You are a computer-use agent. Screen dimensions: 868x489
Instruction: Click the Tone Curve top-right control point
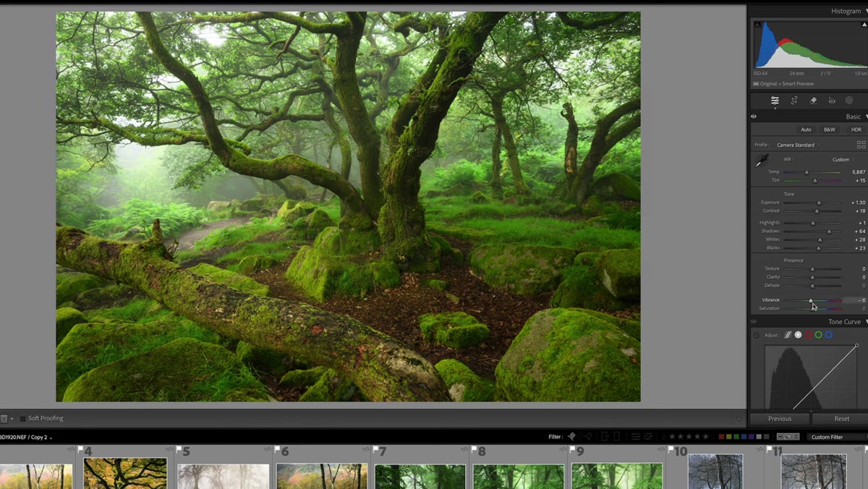click(x=857, y=346)
